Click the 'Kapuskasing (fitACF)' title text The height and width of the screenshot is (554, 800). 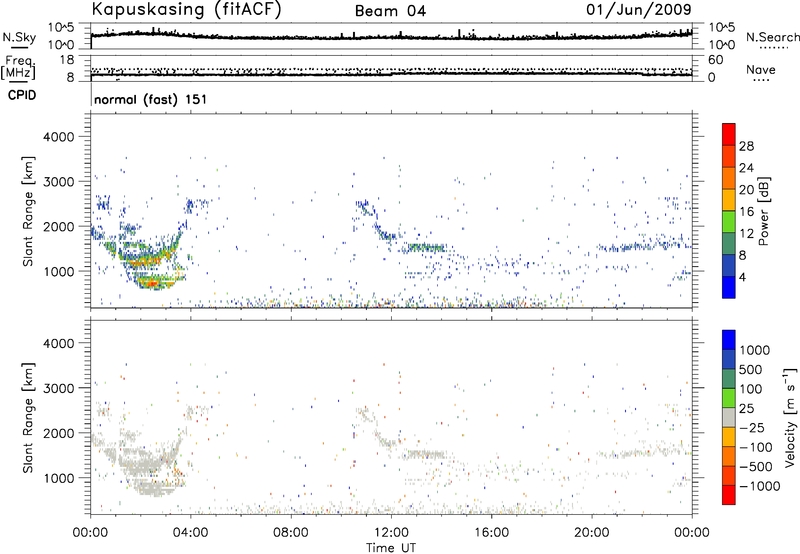tap(186, 9)
